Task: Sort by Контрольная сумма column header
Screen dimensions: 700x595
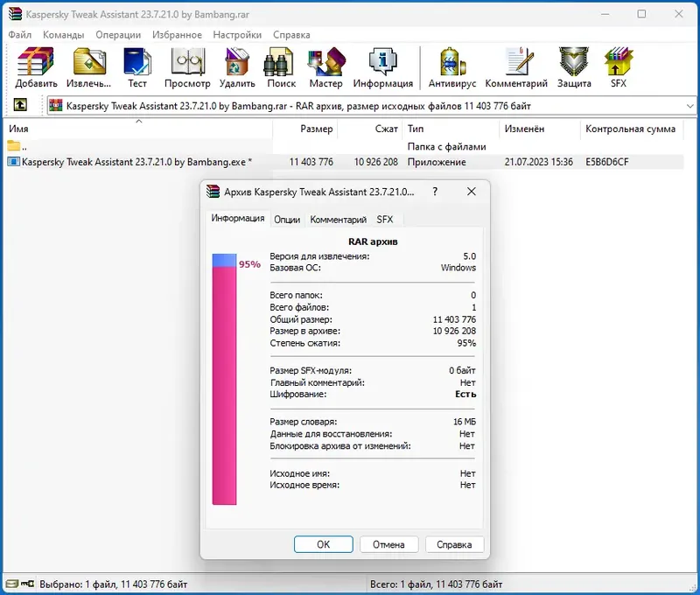Action: pos(632,129)
